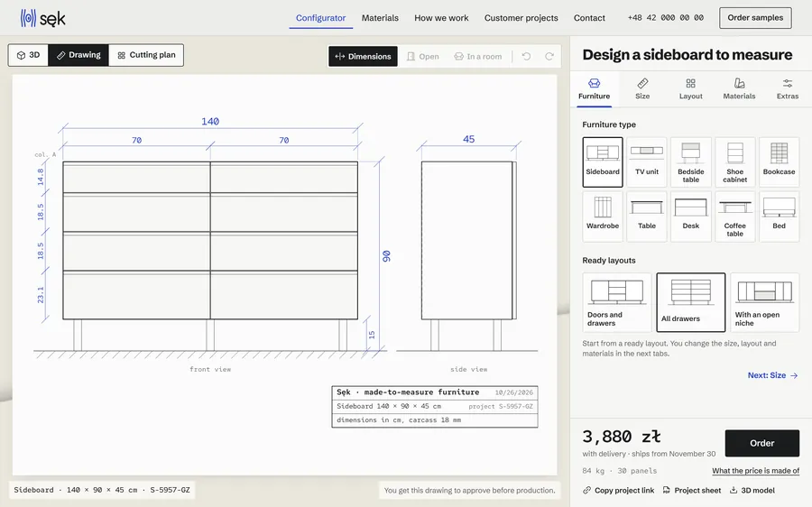The image size is (812, 507).
Task: Open the Materials tab in the panel
Action: click(x=739, y=89)
